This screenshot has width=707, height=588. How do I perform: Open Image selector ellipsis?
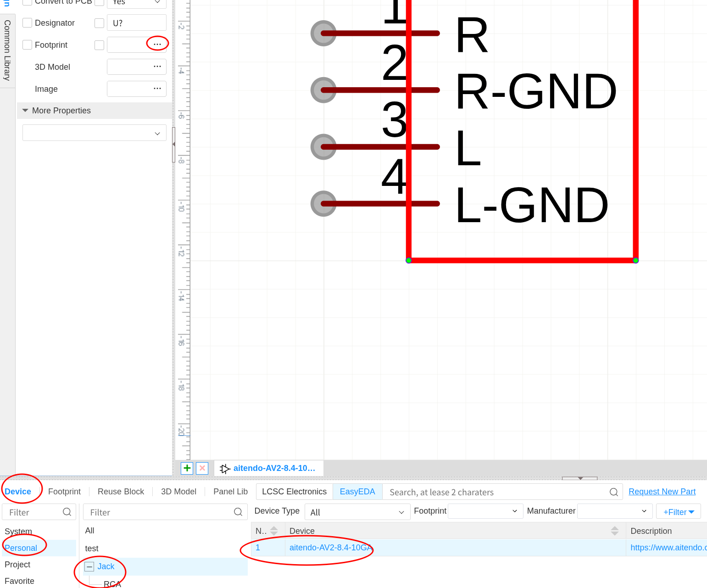[x=157, y=89]
